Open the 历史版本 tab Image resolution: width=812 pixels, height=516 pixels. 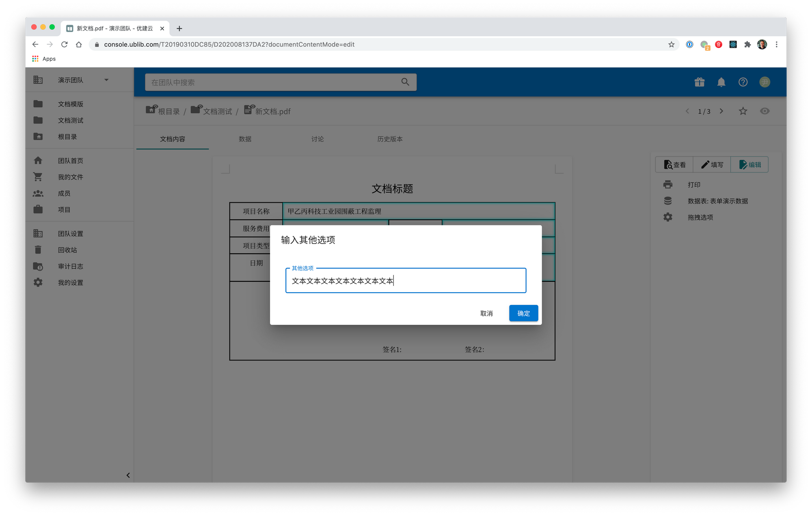coord(390,139)
